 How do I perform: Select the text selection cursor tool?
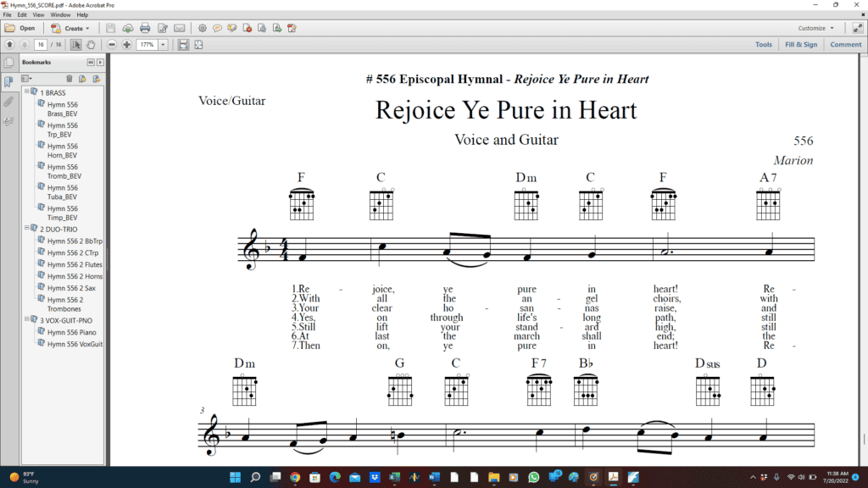tap(75, 44)
